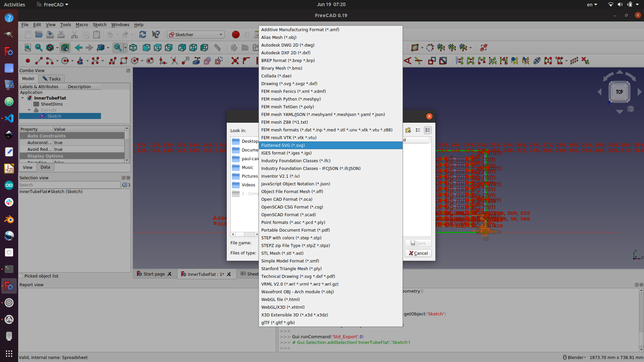
Task: Open the Sketcher workbench combo box
Action: (196, 35)
